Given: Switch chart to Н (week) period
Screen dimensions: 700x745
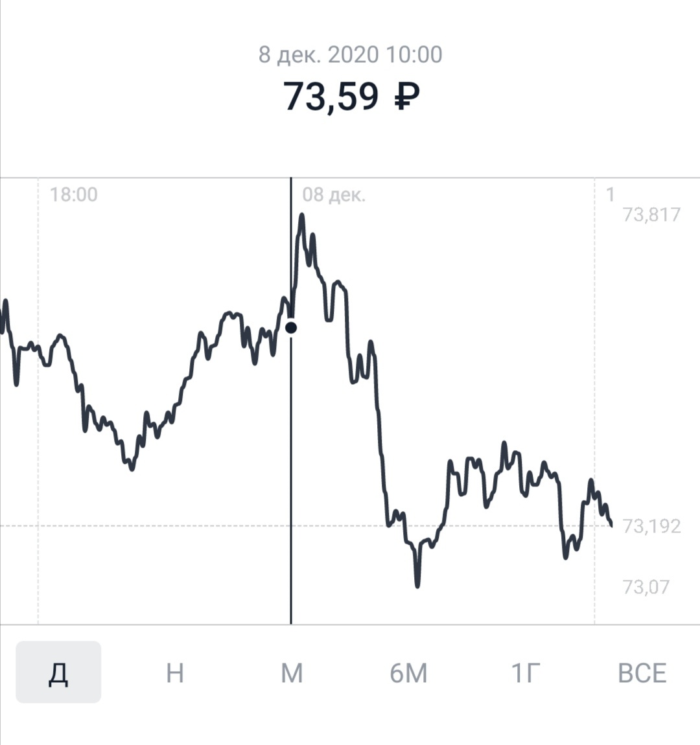Looking at the screenshot, I should [x=175, y=673].
